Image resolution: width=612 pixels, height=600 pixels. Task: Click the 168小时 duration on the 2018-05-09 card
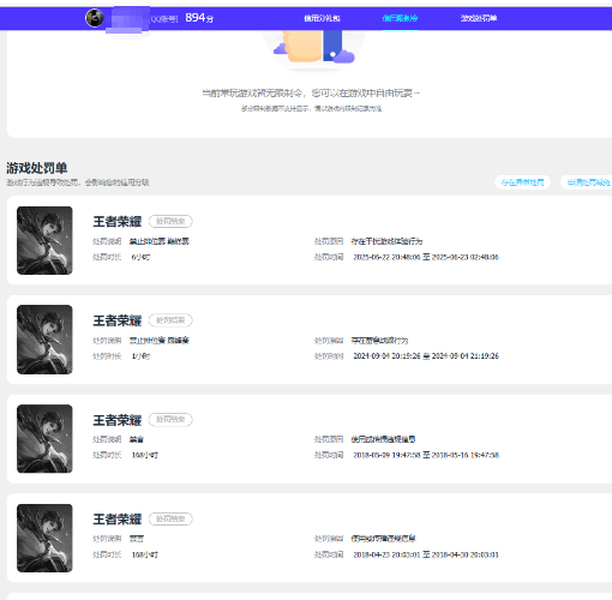pos(145,455)
